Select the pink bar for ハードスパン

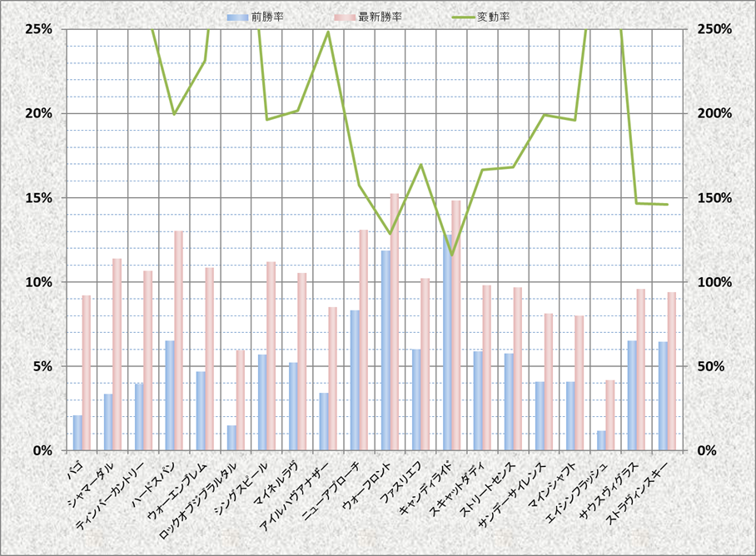click(x=178, y=340)
